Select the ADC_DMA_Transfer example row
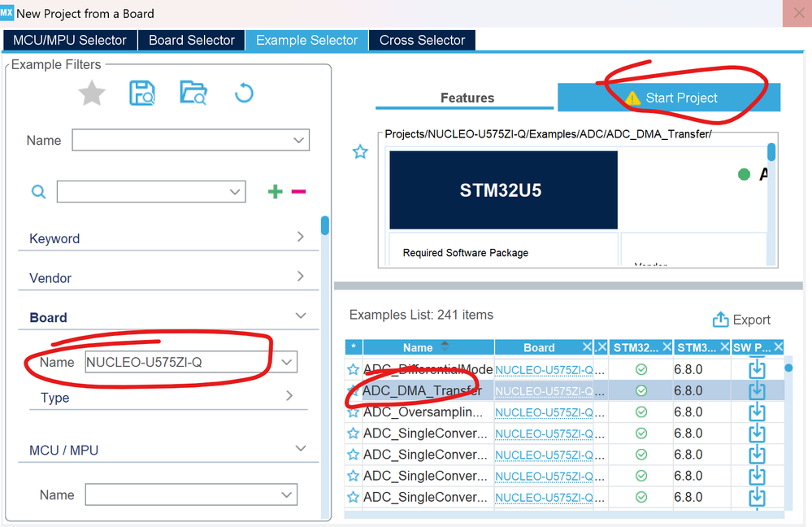This screenshot has height=527, width=812. (x=564, y=390)
